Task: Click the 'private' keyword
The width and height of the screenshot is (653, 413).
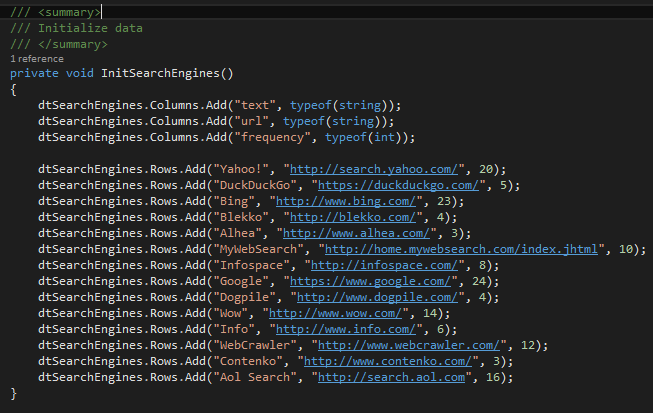Action: click(34, 73)
